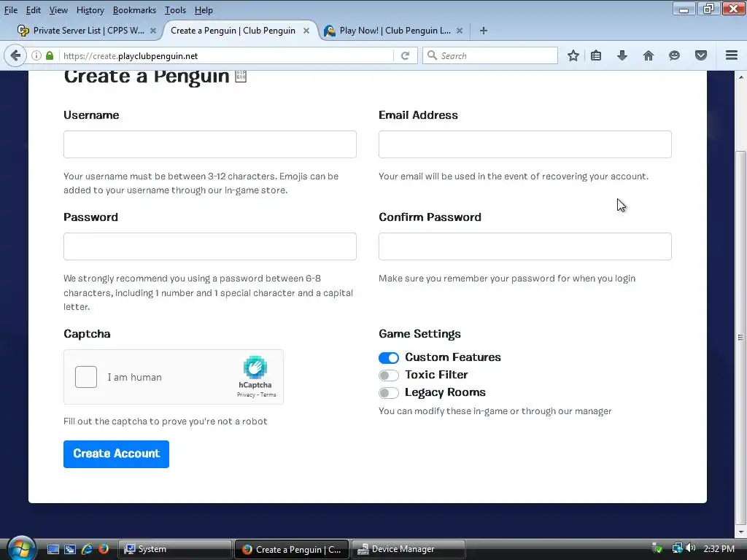This screenshot has width=747, height=560.
Task: Focus the Username input field
Action: point(209,144)
